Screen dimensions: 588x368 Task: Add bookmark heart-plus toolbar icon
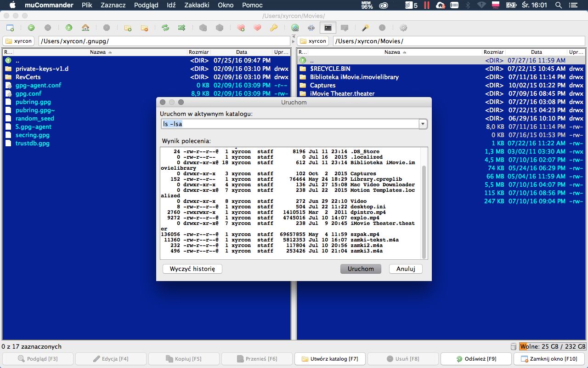tap(241, 28)
